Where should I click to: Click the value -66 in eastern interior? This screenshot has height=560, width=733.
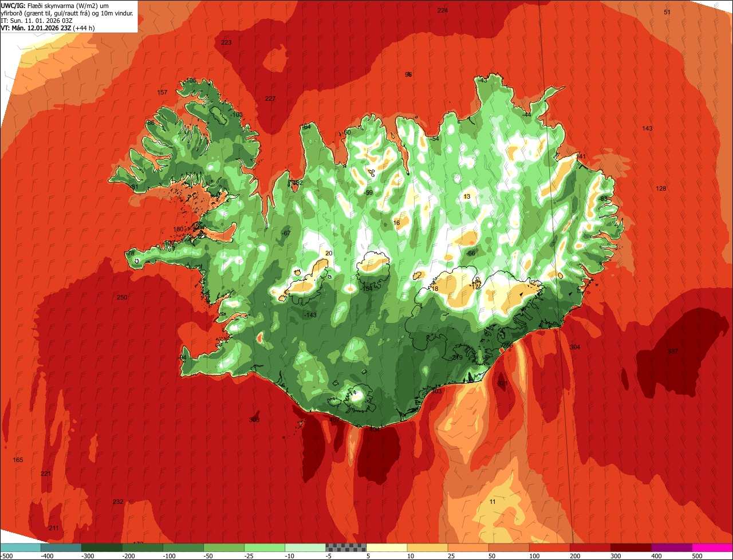tap(471, 253)
